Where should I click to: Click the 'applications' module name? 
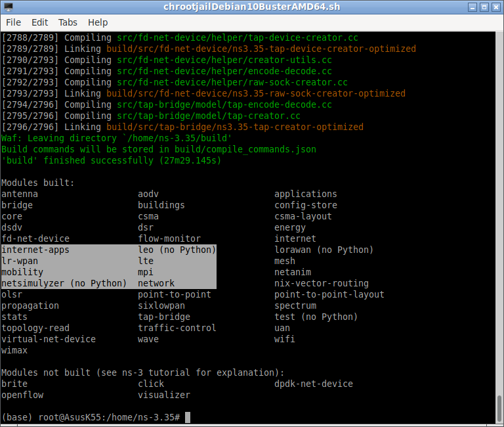[x=306, y=194]
